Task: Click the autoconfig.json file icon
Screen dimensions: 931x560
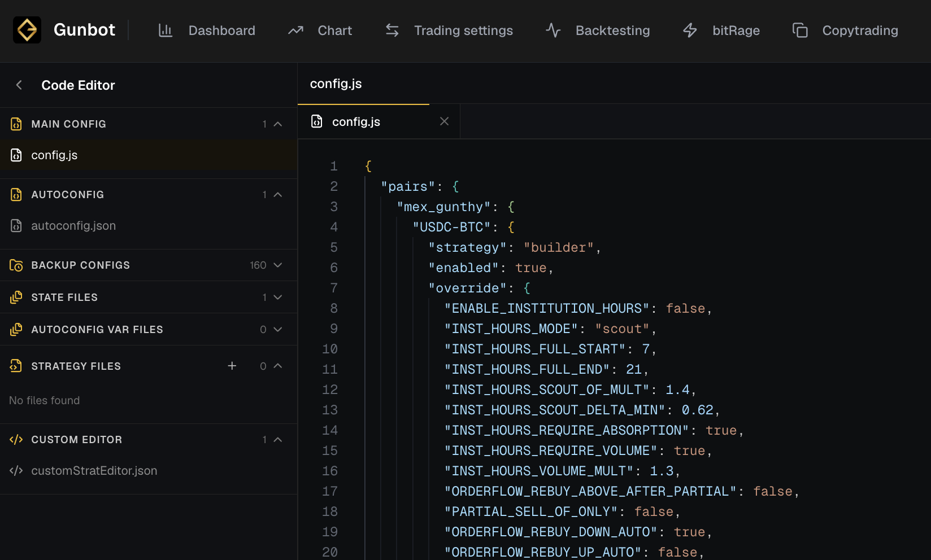Action: [x=16, y=226]
